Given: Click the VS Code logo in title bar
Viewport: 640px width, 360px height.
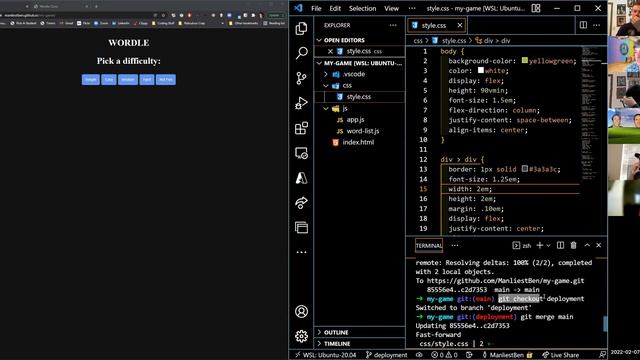Looking at the screenshot, I should click(298, 8).
